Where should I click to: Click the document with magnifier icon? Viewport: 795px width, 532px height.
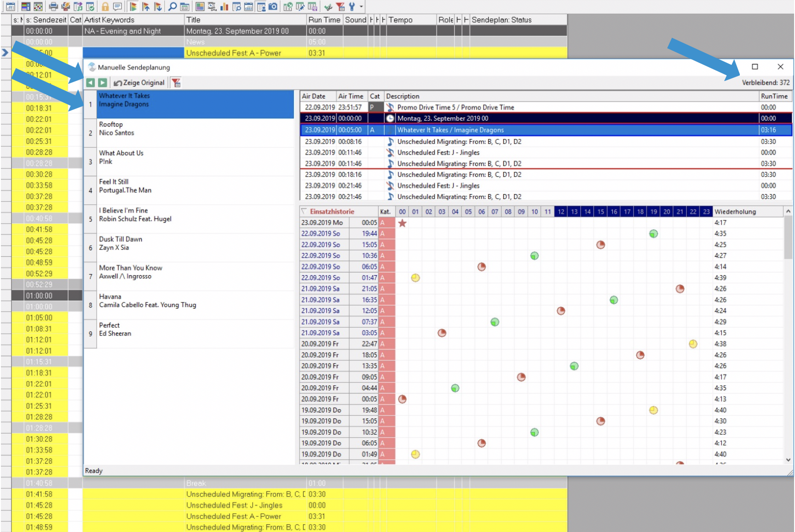coord(236,6)
